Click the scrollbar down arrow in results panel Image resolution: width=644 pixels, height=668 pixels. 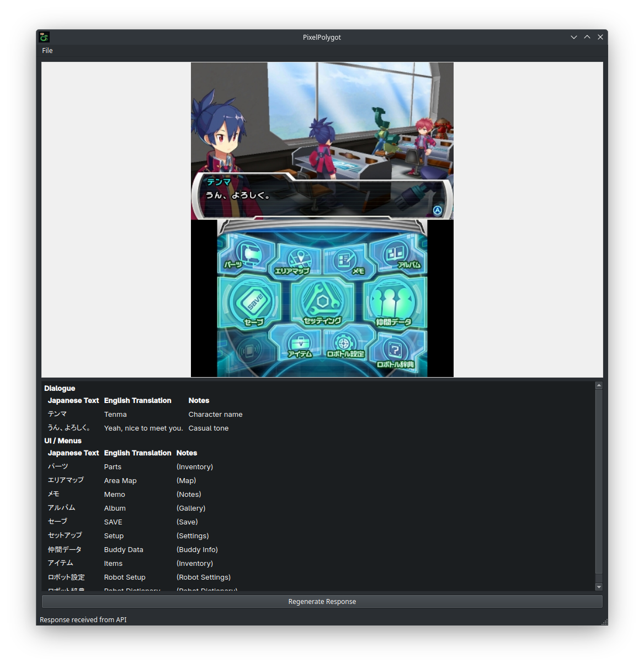pos(599,587)
